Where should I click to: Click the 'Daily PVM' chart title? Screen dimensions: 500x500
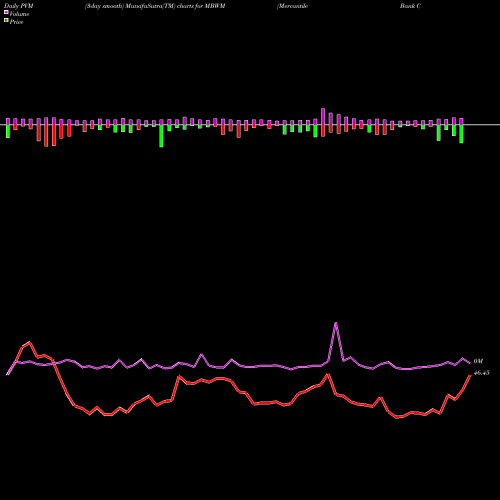[x=19, y=6]
